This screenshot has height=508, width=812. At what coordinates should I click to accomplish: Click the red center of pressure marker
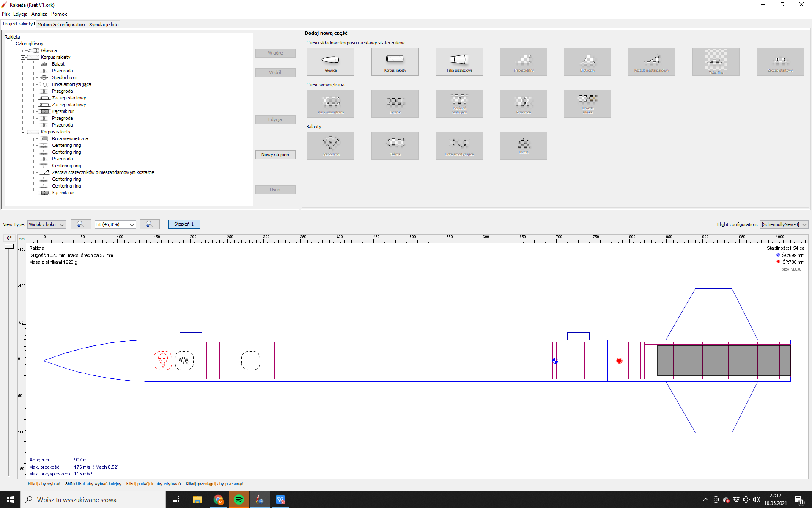click(619, 361)
